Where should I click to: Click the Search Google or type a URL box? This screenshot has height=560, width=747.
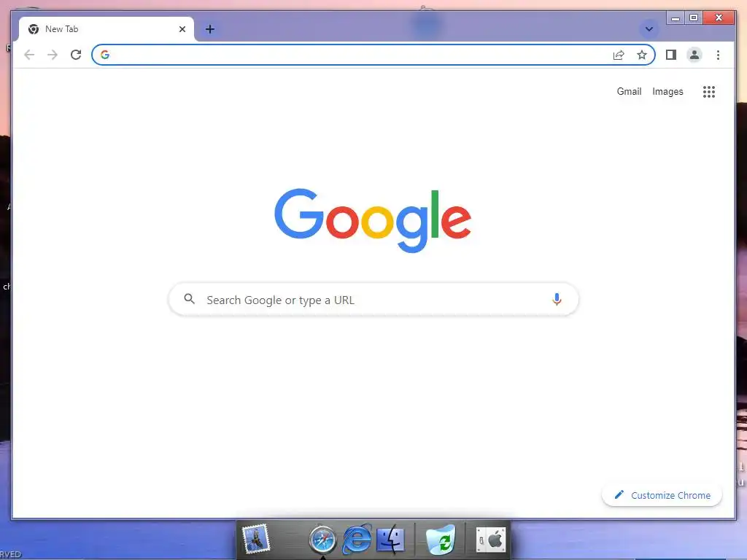pos(373,300)
